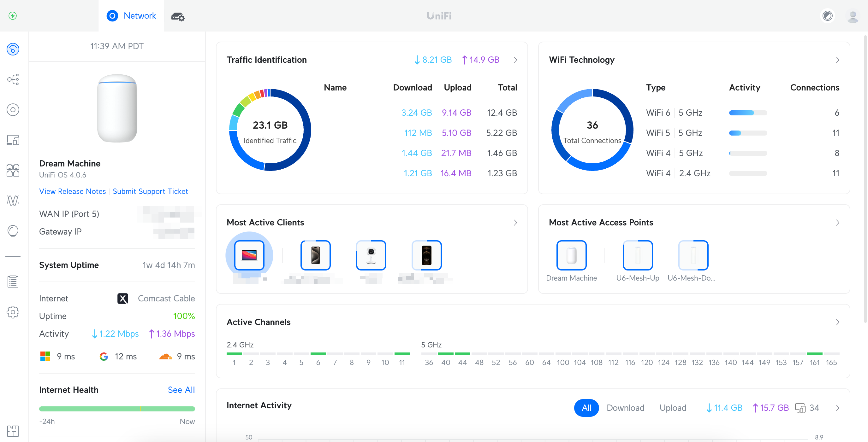Open the System Log sidebar icon
The image size is (868, 442).
13,282
